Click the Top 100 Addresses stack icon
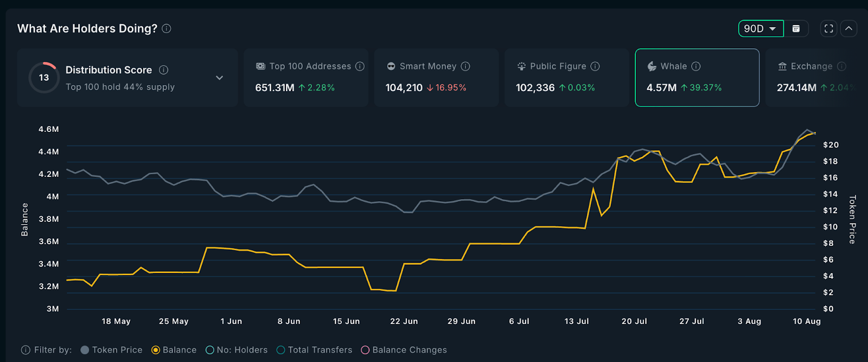This screenshot has height=362, width=868. (260, 66)
